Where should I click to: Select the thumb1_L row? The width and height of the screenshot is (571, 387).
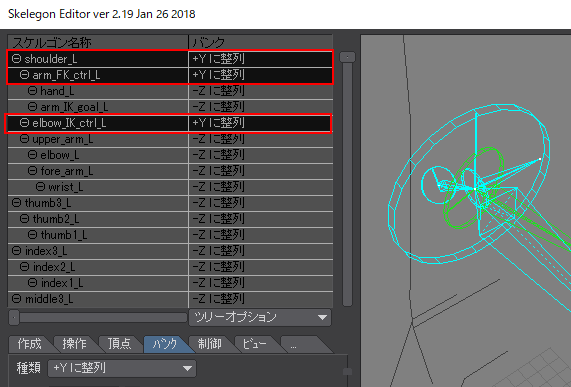coord(170,235)
